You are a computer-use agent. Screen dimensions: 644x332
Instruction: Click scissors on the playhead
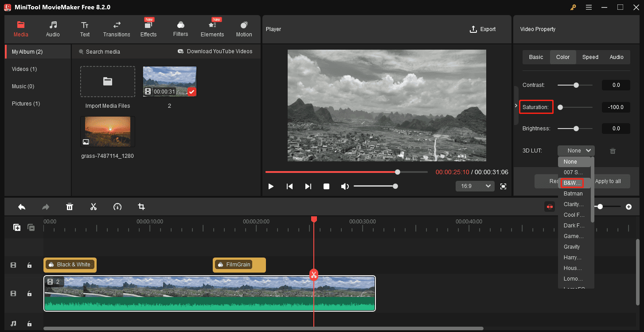pyautogui.click(x=314, y=275)
